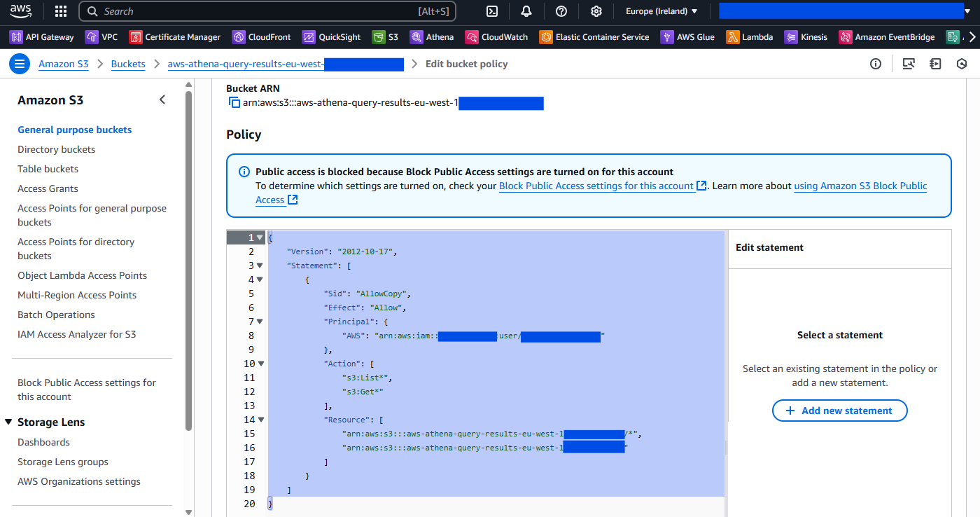Click the "Sid": "AllowCopy" line
This screenshot has width=980, height=517.
[367, 294]
